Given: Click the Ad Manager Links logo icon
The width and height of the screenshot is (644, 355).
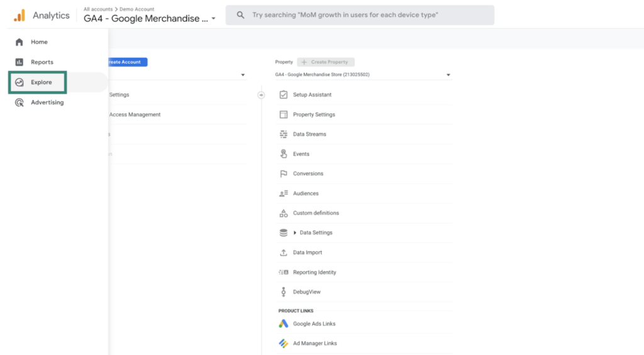Looking at the screenshot, I should tap(284, 343).
